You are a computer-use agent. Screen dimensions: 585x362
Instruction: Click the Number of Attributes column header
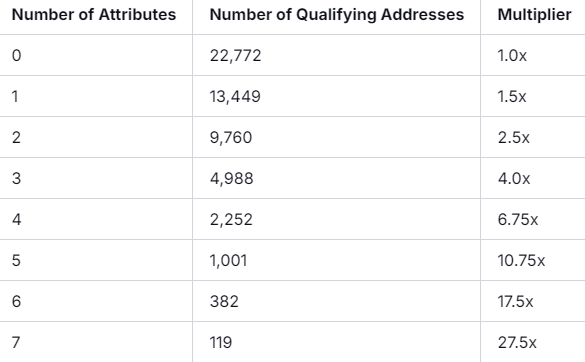click(x=94, y=15)
